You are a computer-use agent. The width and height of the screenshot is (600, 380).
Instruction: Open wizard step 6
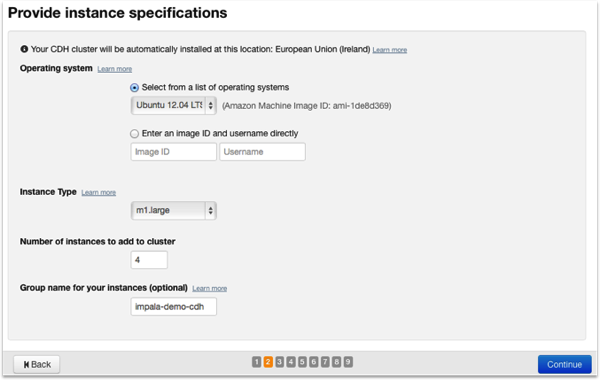[x=314, y=362]
